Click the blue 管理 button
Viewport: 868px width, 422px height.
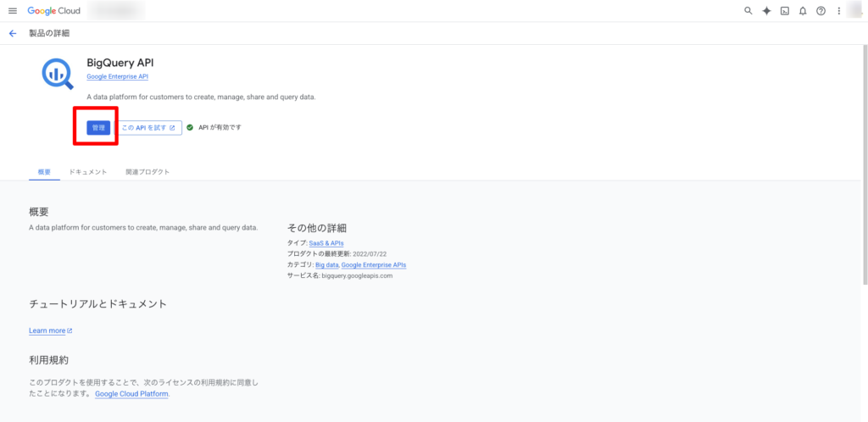point(98,128)
